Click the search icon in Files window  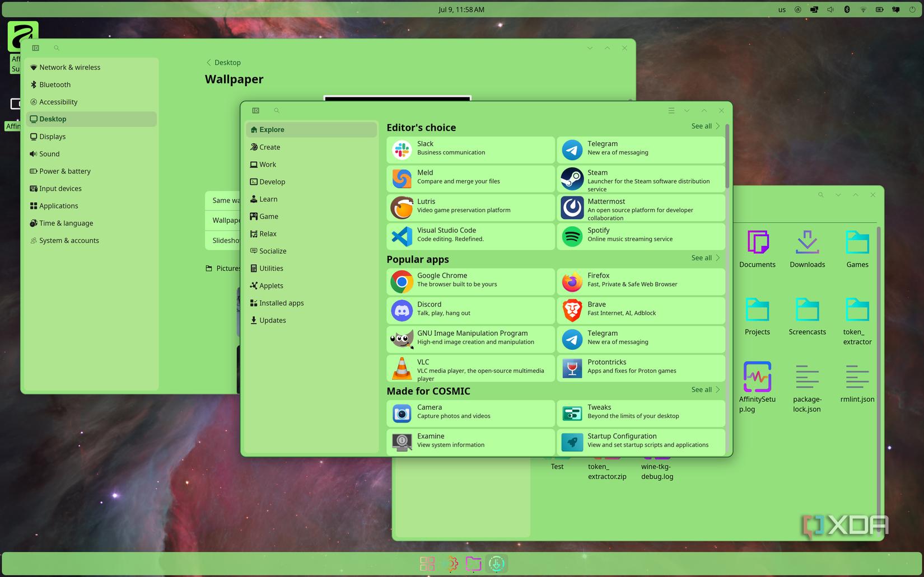click(x=821, y=195)
